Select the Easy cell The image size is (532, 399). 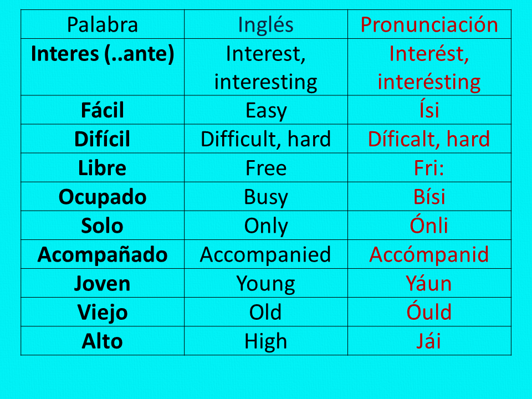tap(265, 110)
